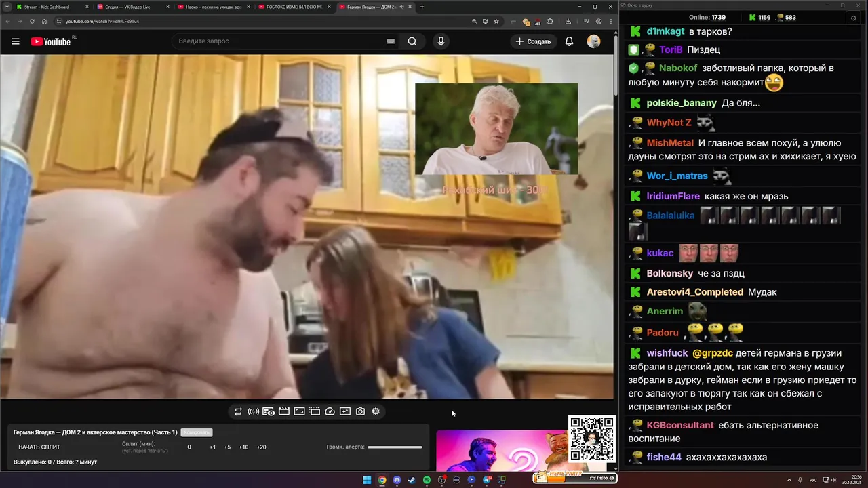
Task: Open YouTube notifications bell
Action: 570,41
